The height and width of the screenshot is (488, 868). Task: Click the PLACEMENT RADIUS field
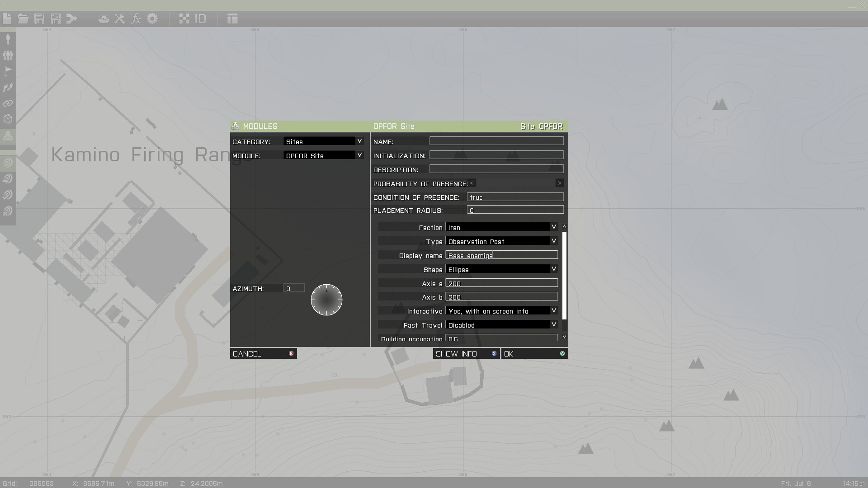pyautogui.click(x=515, y=210)
